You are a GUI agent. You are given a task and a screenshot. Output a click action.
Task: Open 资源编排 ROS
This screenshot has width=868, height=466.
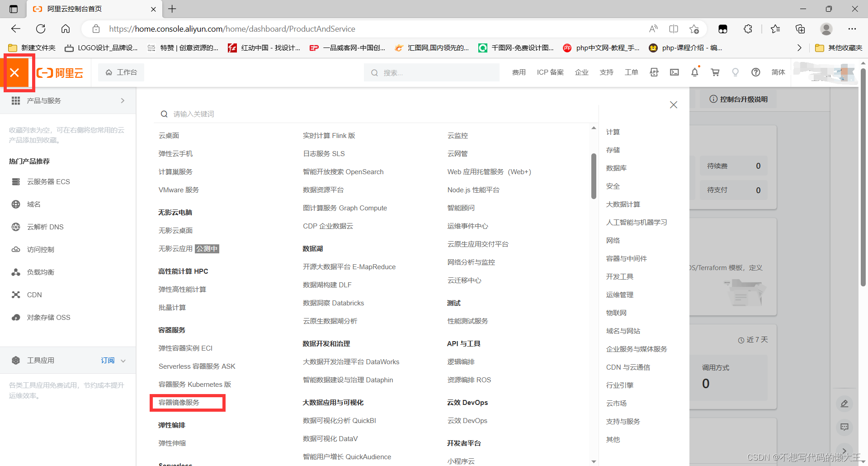coord(469,380)
